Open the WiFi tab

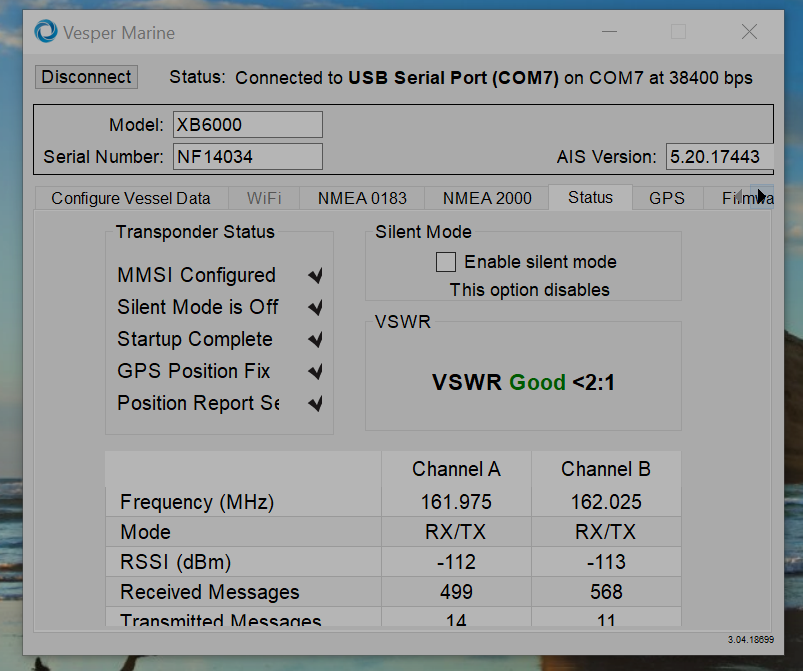point(264,198)
